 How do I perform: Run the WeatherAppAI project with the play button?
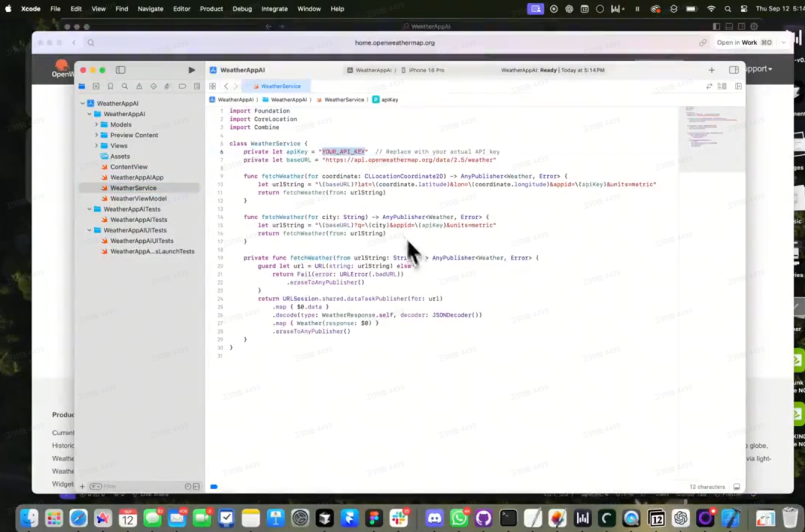pos(192,70)
